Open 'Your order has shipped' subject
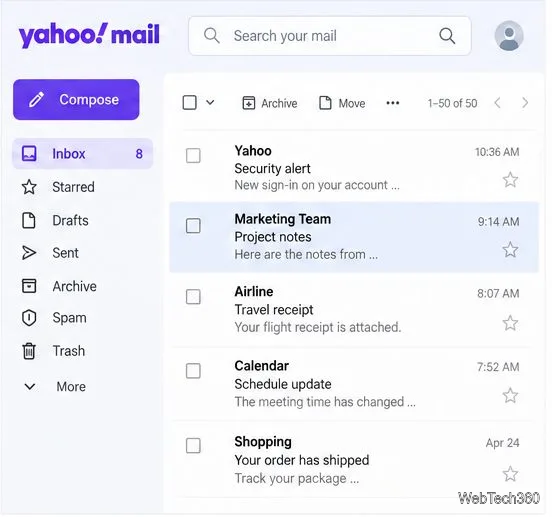This screenshot has height=517, width=552. 302,460
